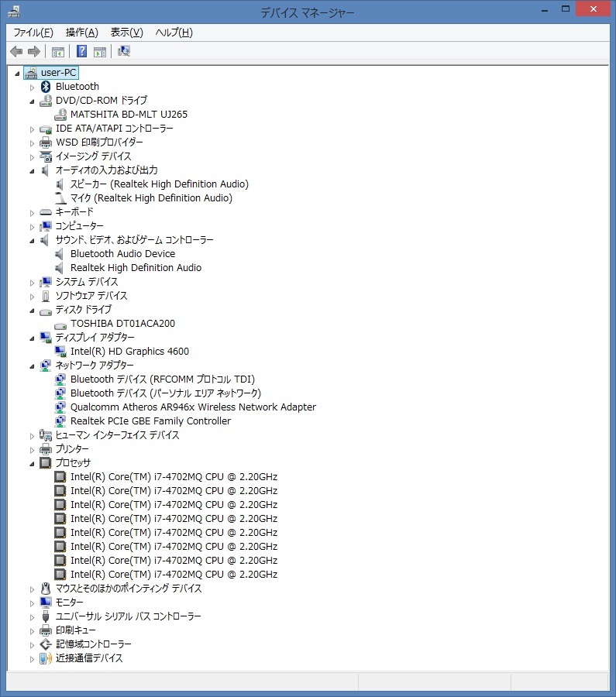Click the WSD 印刷プロバイダー printer icon
The width and height of the screenshot is (616, 697).
(x=46, y=142)
